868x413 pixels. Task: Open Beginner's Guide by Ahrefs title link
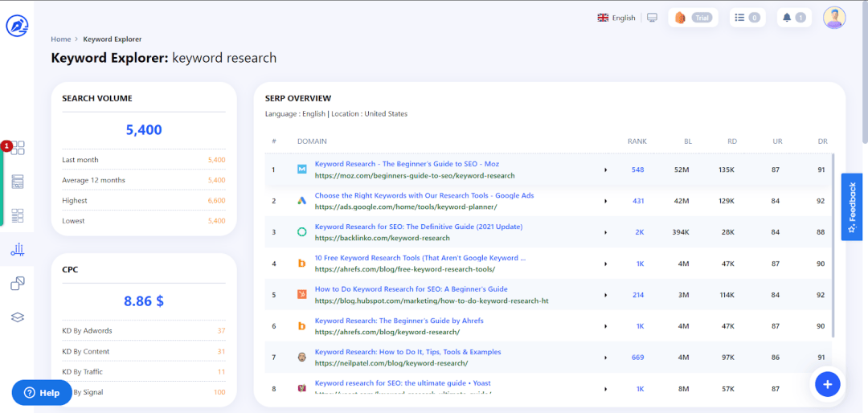[399, 321]
